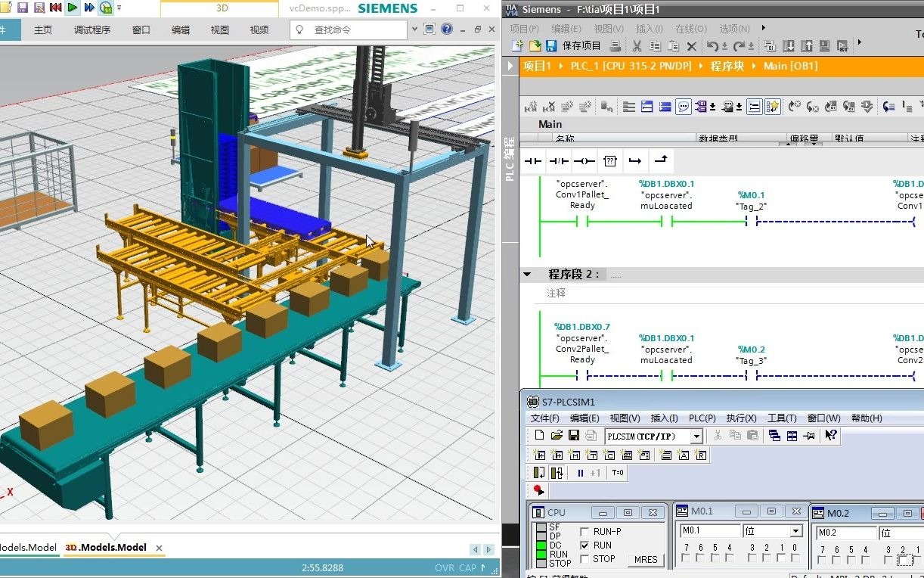Open the 调试程序 ribbon tab
924x578 pixels.
click(x=92, y=30)
